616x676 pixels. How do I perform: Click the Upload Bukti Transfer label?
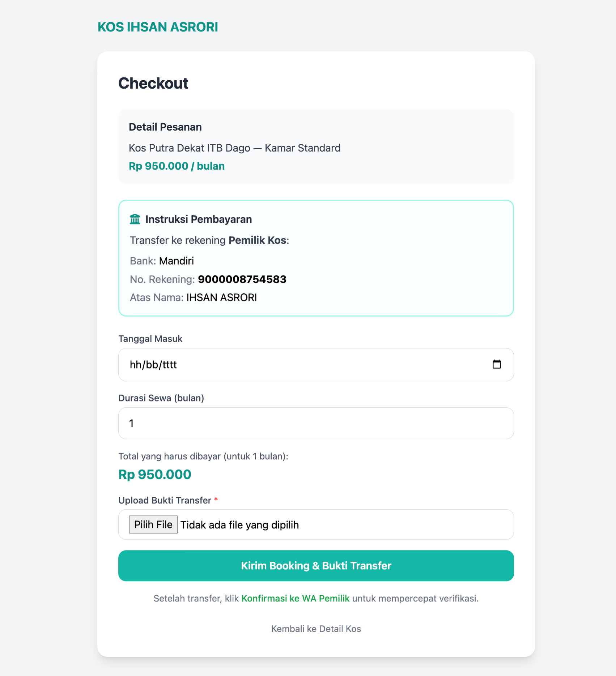pyautogui.click(x=165, y=500)
